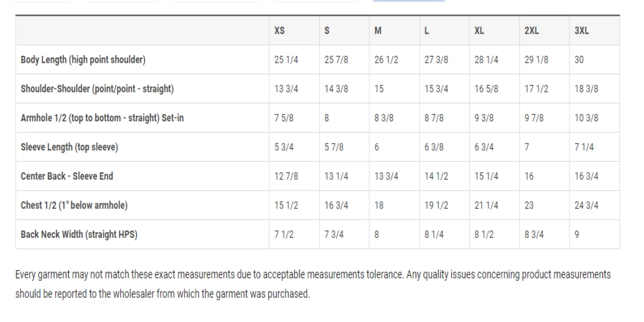The image size is (644, 322).
Task: Click the Body Length row label
Action: (x=83, y=60)
